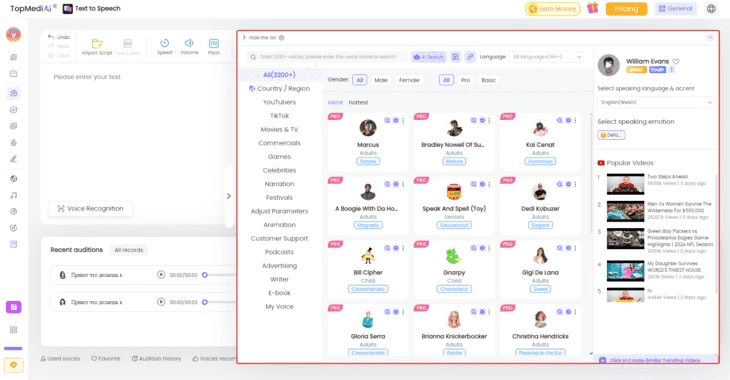Collapse the voice panel with Hide the list
The height and width of the screenshot is (380, 730).
click(x=259, y=38)
